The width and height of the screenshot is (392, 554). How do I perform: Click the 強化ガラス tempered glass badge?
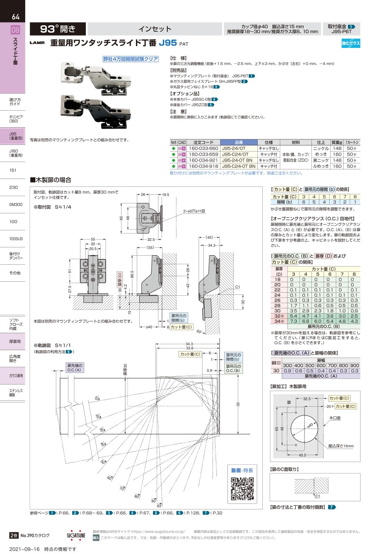click(x=351, y=43)
